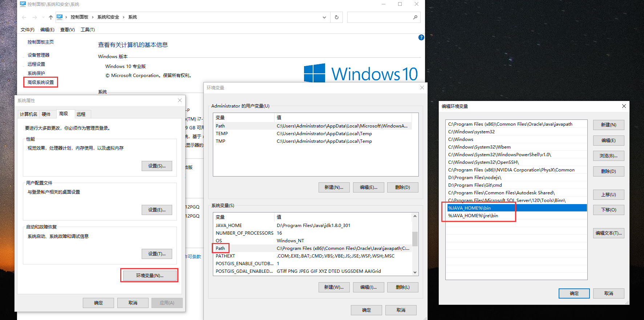Click the forward arrow in Control Panel
The height and width of the screenshot is (320, 644).
click(35, 17)
